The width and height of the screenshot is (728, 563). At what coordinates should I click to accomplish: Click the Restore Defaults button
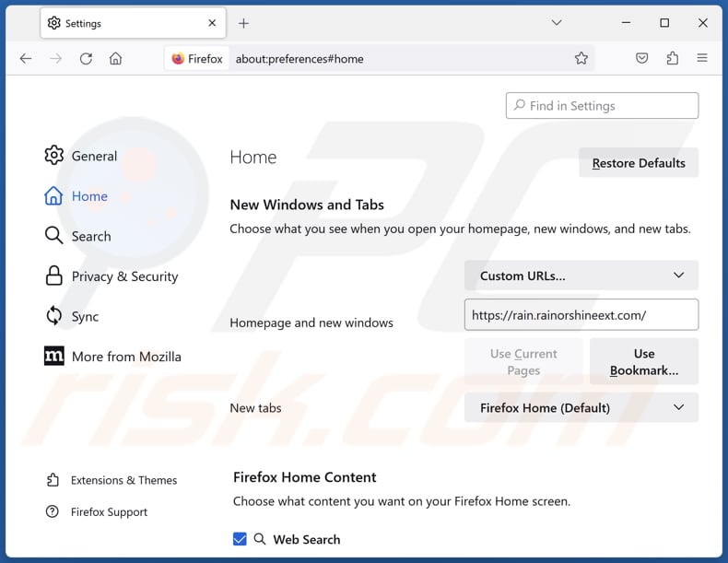639,163
